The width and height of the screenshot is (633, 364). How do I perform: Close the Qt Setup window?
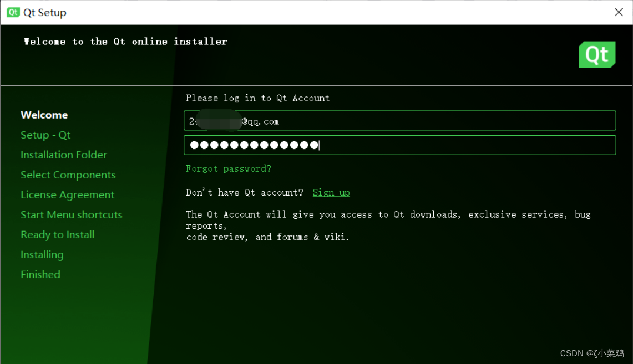coord(619,12)
